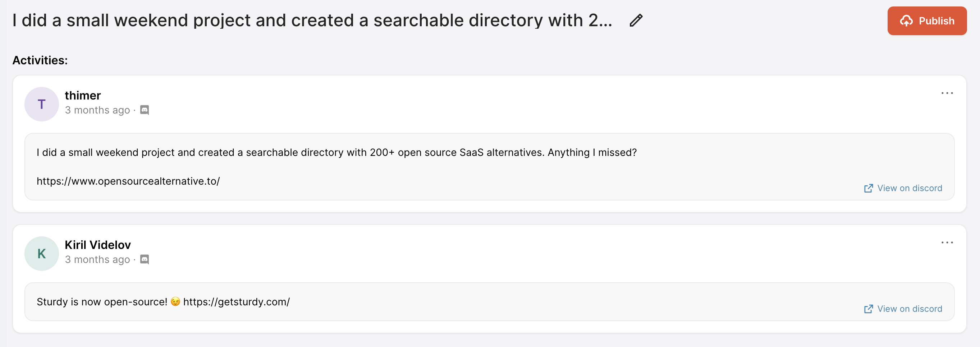Viewport: 980px width, 347px height.
Task: Click thimer's purple T avatar
Action: (x=41, y=104)
